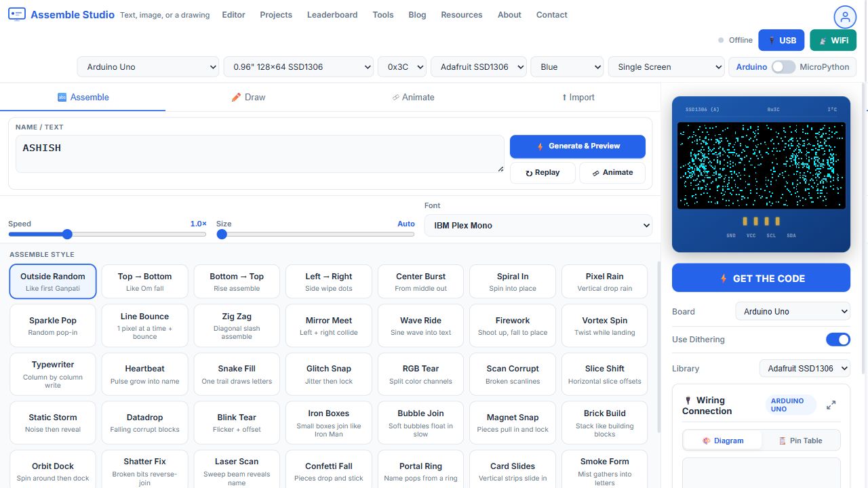Open the Board dropdown below GET THE CODE
Viewport: 868px width, 488px height.
click(793, 312)
